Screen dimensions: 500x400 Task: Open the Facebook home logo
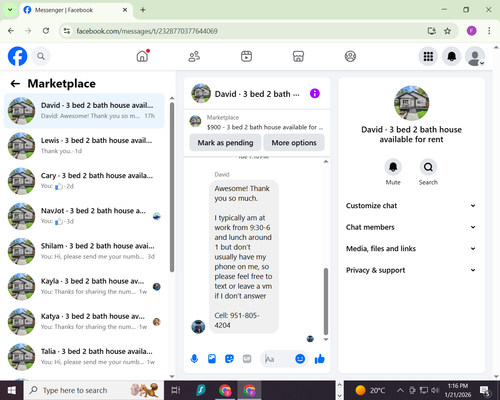[17, 56]
